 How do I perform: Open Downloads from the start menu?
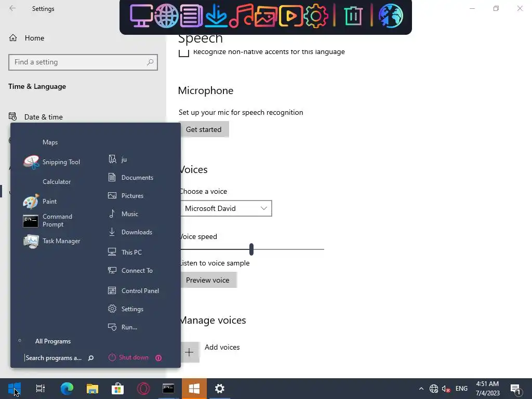[130, 232]
